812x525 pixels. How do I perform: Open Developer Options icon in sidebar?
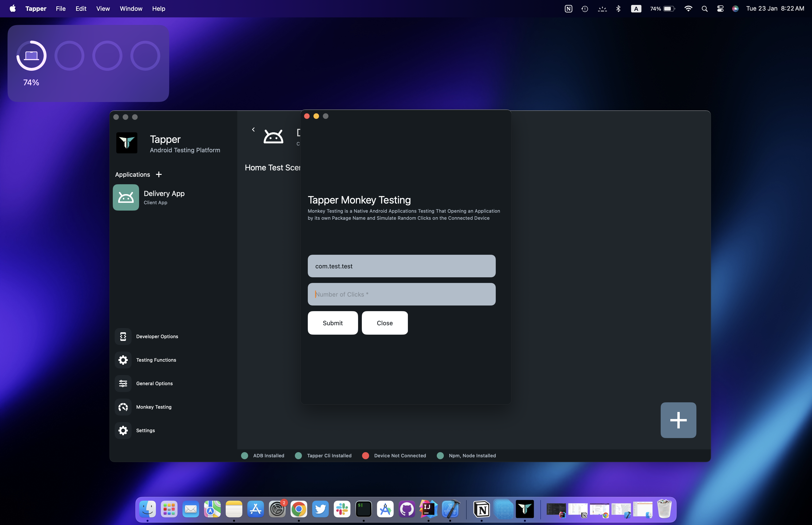(123, 337)
